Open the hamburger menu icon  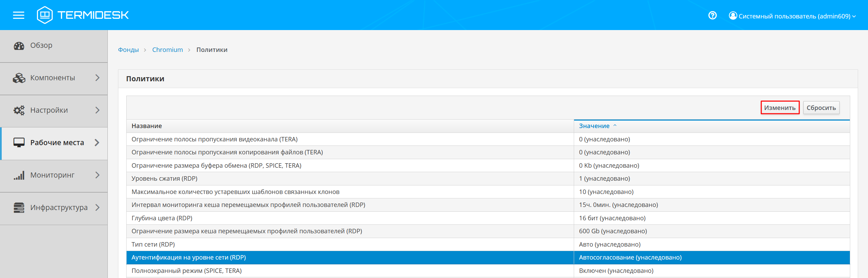point(18,15)
